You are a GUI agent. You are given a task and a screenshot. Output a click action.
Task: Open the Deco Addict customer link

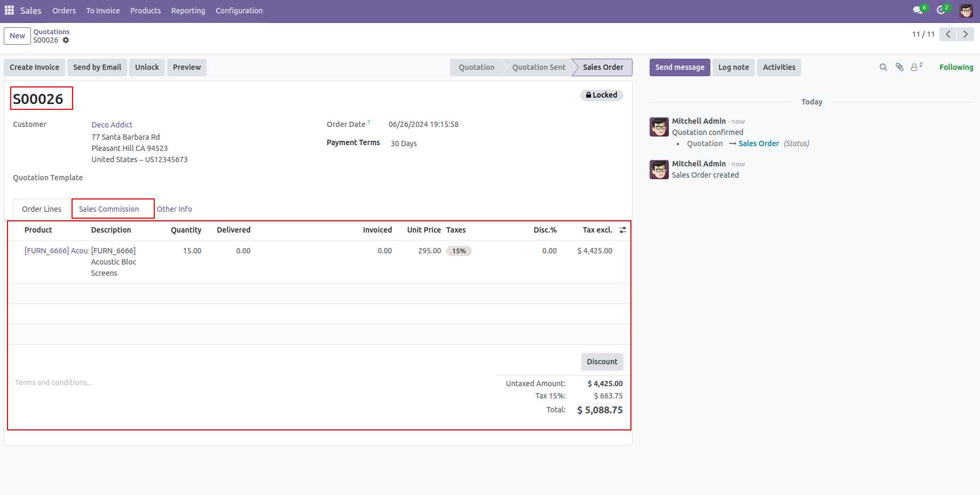click(x=112, y=124)
